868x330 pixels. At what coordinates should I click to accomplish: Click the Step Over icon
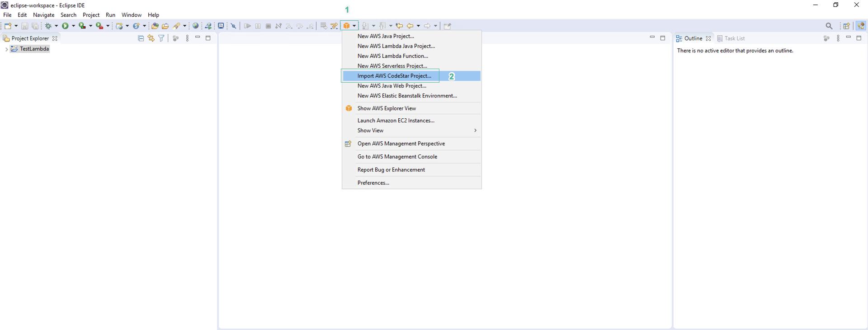coord(300,26)
